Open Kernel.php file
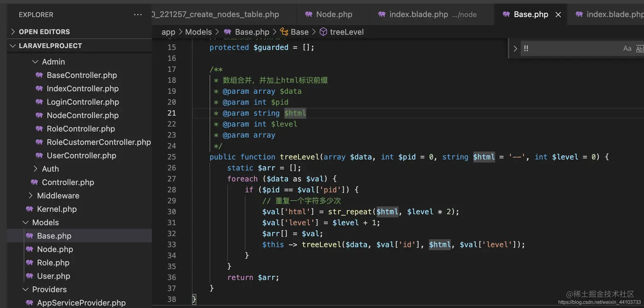 tap(57, 209)
